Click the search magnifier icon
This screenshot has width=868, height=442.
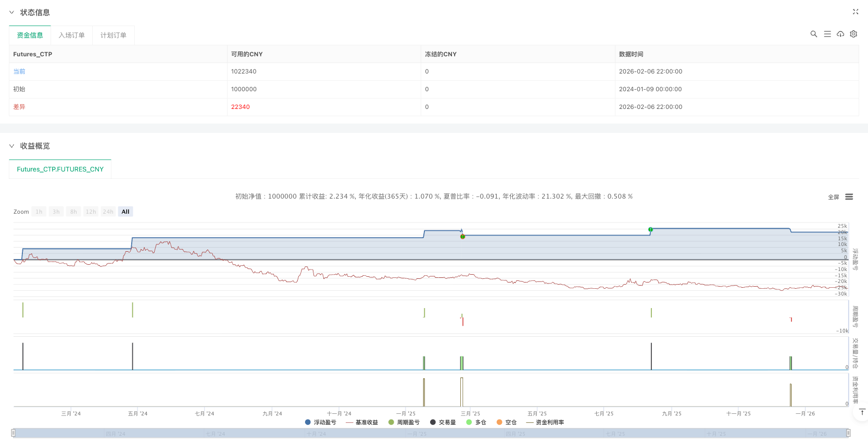pos(813,34)
